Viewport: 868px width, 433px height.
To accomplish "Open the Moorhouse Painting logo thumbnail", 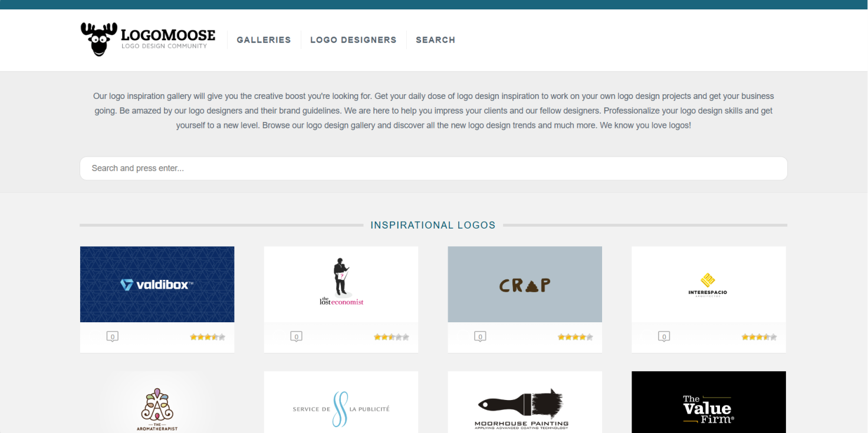I will (x=525, y=402).
